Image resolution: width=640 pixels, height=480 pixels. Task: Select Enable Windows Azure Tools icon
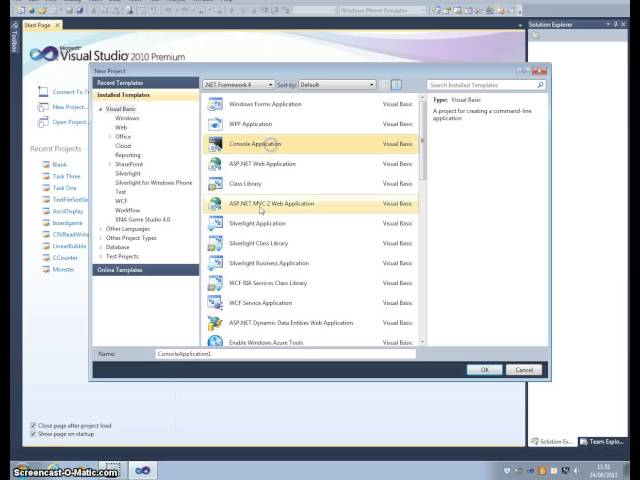tap(215, 341)
